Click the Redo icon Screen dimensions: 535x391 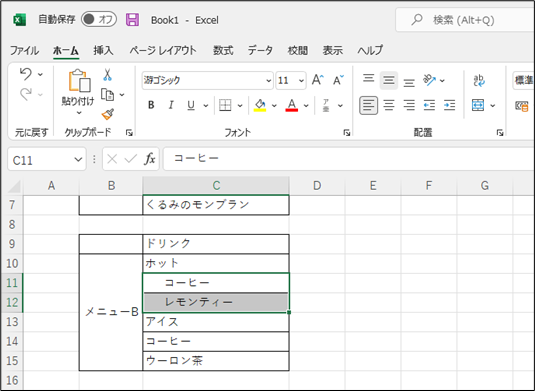click(x=26, y=94)
